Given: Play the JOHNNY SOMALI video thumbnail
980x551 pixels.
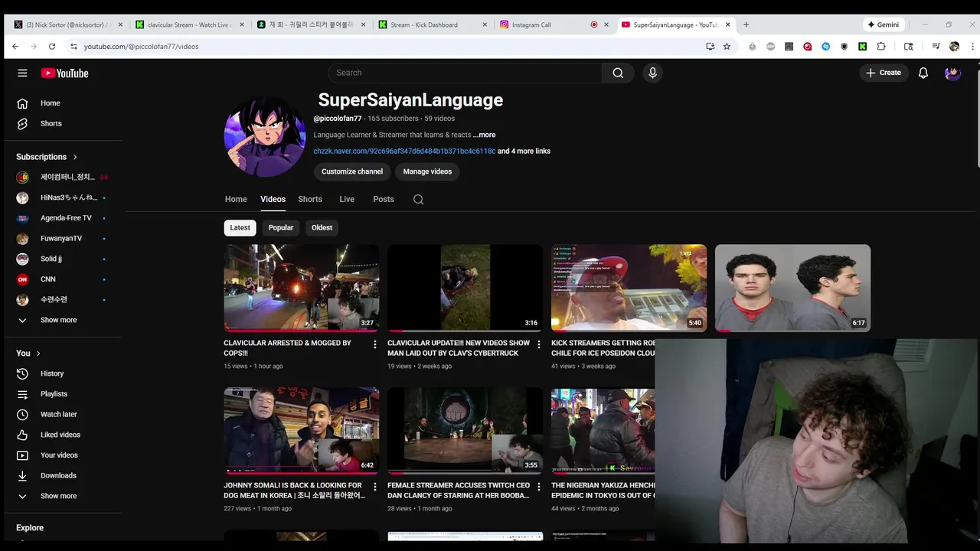Looking at the screenshot, I should [301, 430].
